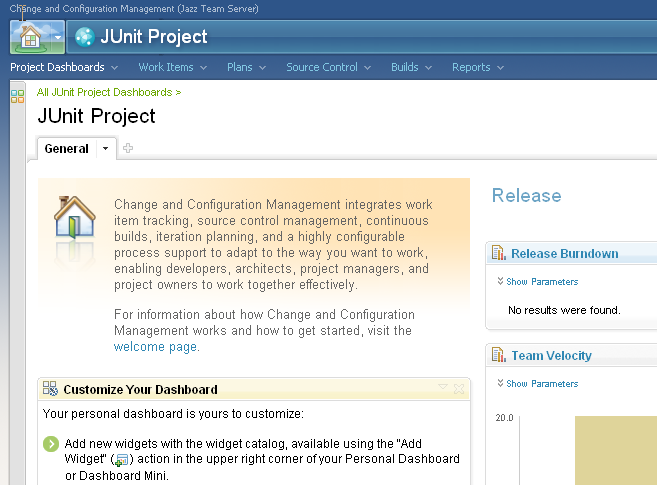Click the house icon in welcome banner

pyautogui.click(x=75, y=217)
